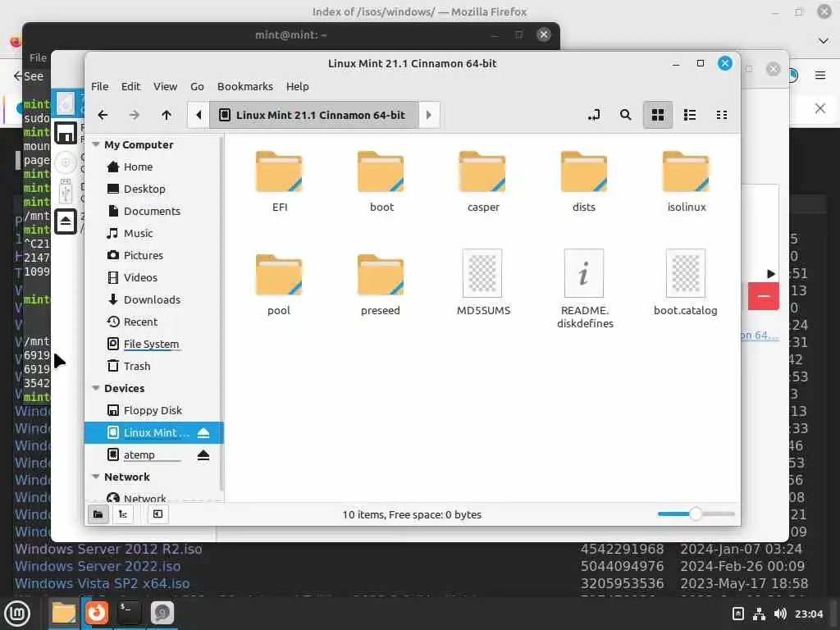The width and height of the screenshot is (840, 630).
Task: Open the View menu
Action: coord(165,86)
